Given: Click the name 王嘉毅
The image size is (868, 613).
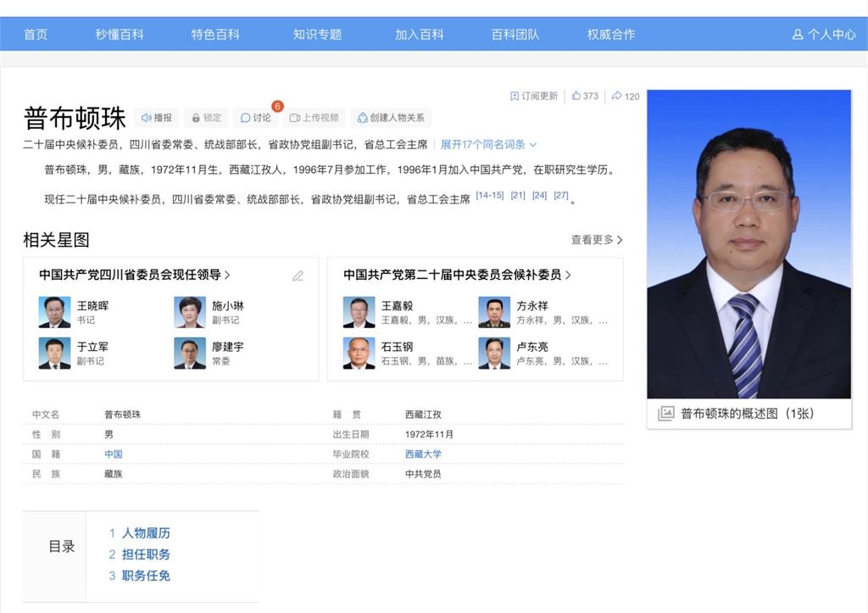Looking at the screenshot, I should pyautogui.click(x=398, y=306).
